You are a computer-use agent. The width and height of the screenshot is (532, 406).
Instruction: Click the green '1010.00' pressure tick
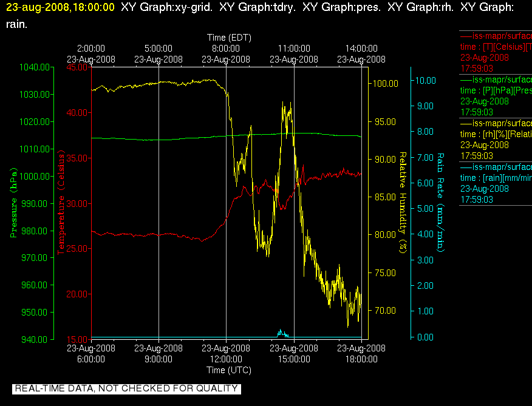click(35, 149)
